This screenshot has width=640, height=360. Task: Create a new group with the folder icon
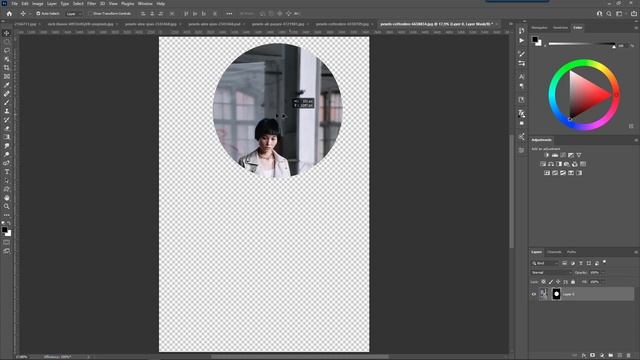[x=611, y=356]
